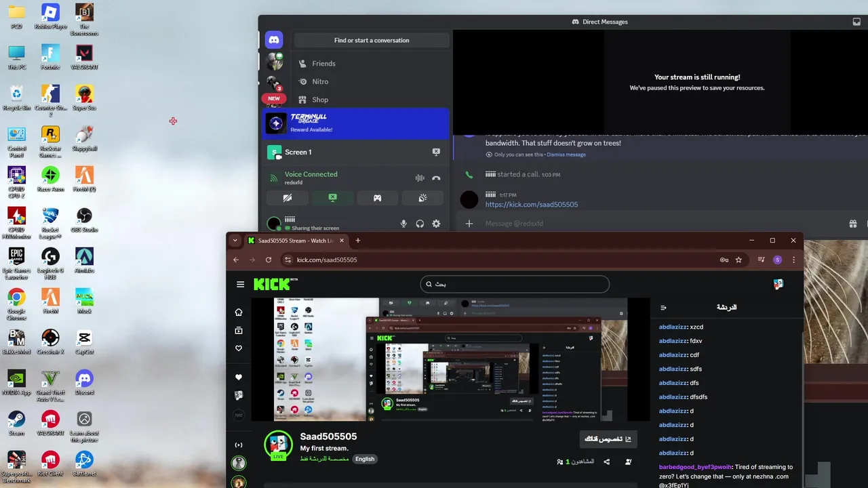
Task: Open the soundboard button in Discord
Action: tap(422, 198)
